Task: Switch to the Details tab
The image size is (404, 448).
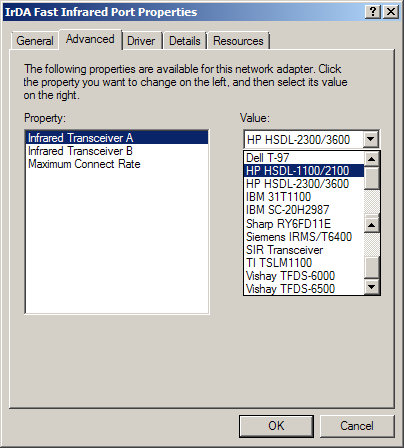Action: click(x=185, y=41)
